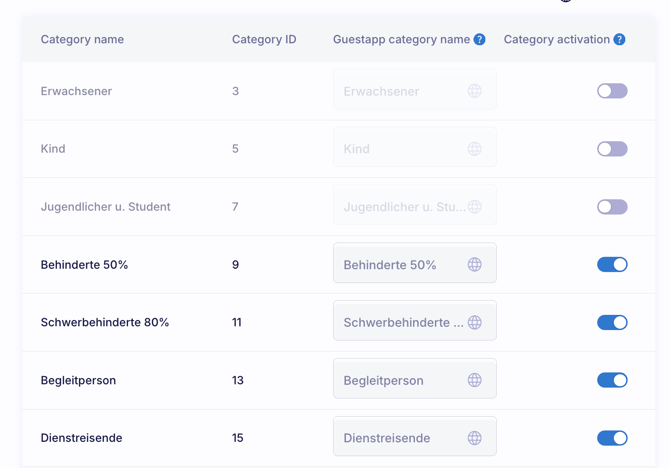Enable the Kind category toggle
670x468 pixels.
tap(612, 149)
